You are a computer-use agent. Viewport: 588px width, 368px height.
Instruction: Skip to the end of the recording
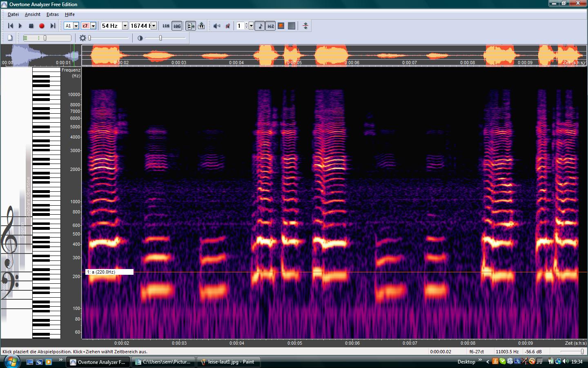52,26
